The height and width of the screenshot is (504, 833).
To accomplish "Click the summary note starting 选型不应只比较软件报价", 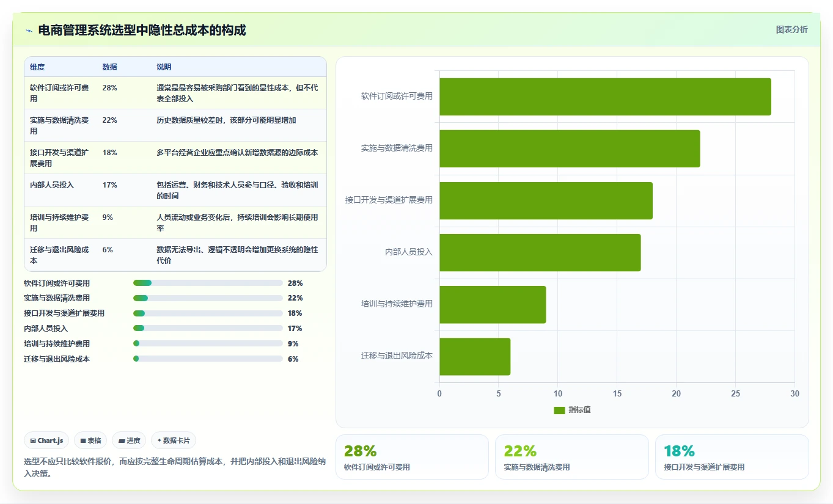I will (175, 467).
